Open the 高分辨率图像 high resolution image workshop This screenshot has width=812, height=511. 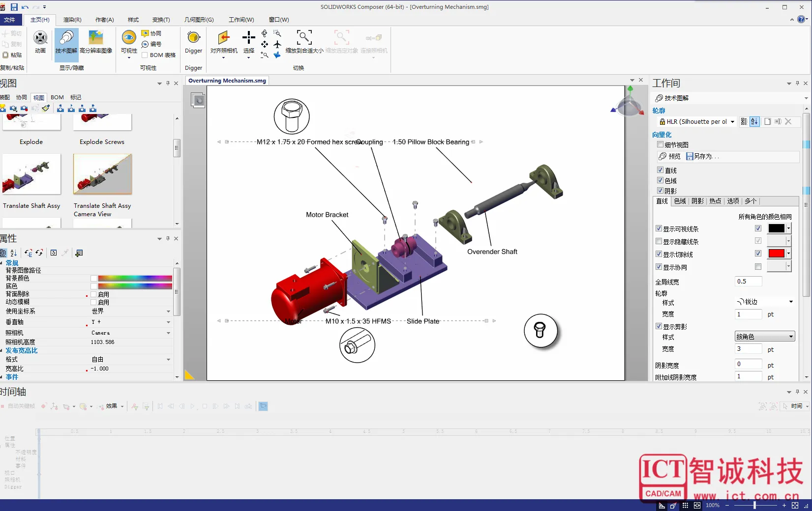pos(96,42)
